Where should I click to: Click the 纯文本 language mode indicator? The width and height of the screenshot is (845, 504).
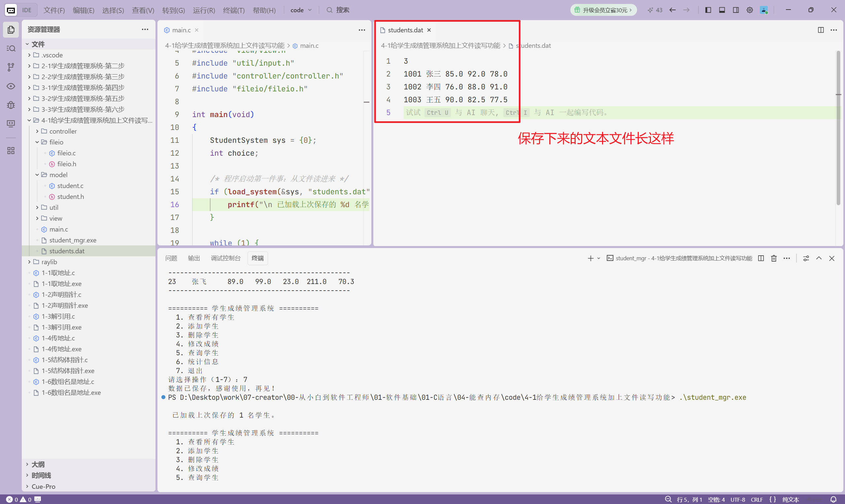click(790, 500)
